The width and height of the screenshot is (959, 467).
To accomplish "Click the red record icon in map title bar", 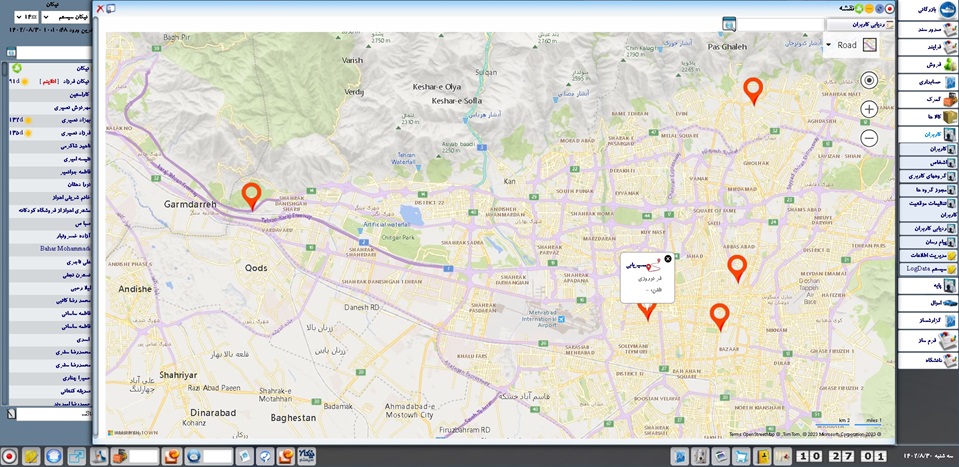I will pos(889,9).
